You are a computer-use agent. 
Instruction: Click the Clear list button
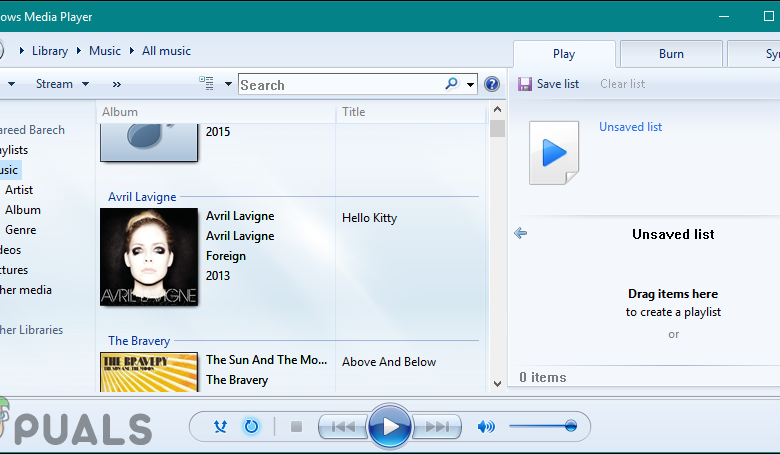[x=622, y=84]
